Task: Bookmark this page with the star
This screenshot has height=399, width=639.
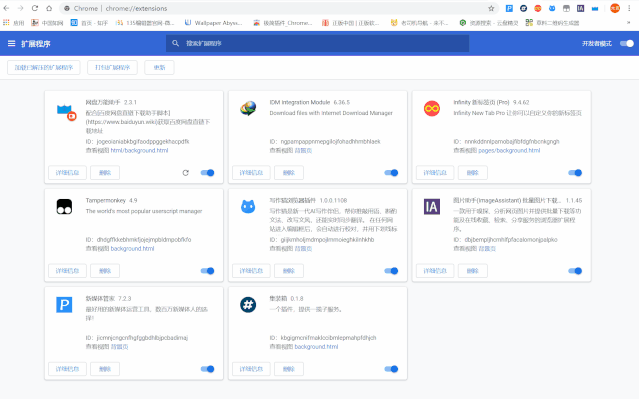Action: point(491,8)
